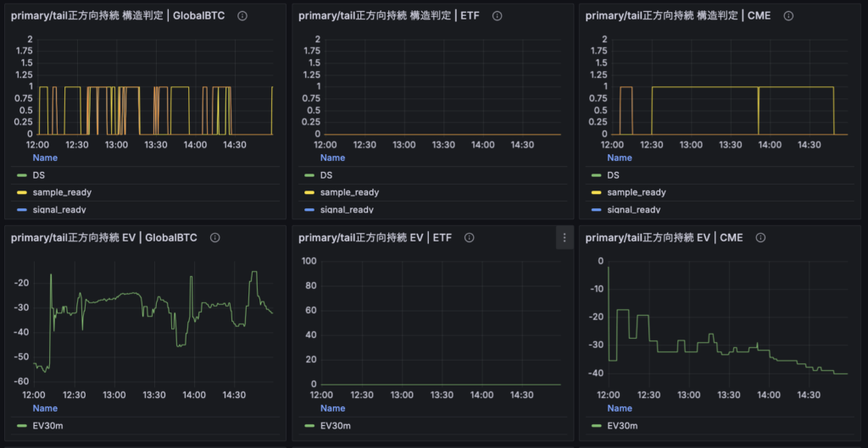The height and width of the screenshot is (448, 868).
Task: Sort GlobalBTC 構造判定 legend by Name header
Action: coord(45,158)
